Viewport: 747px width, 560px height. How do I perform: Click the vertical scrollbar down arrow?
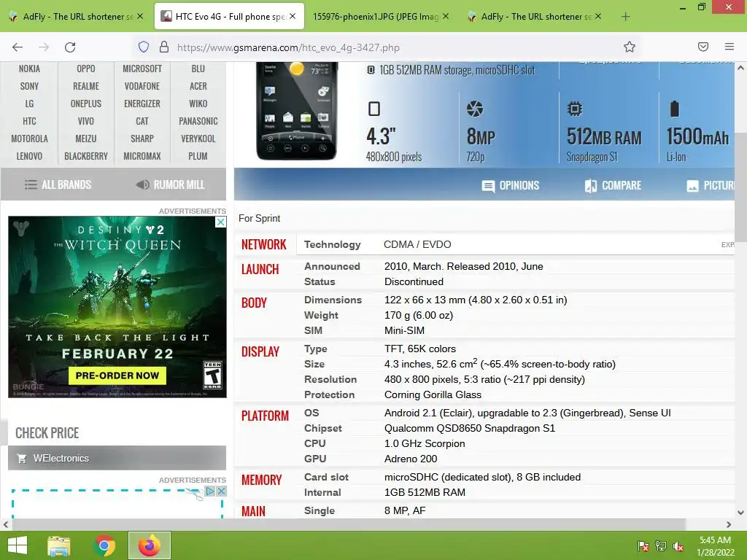[741, 513]
